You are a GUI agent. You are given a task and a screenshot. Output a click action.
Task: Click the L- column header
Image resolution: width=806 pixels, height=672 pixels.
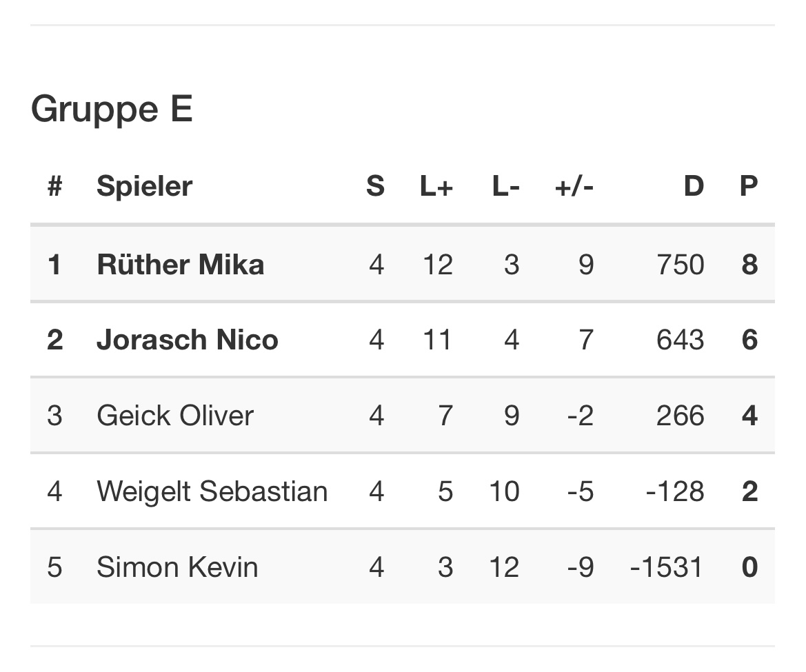point(505,186)
